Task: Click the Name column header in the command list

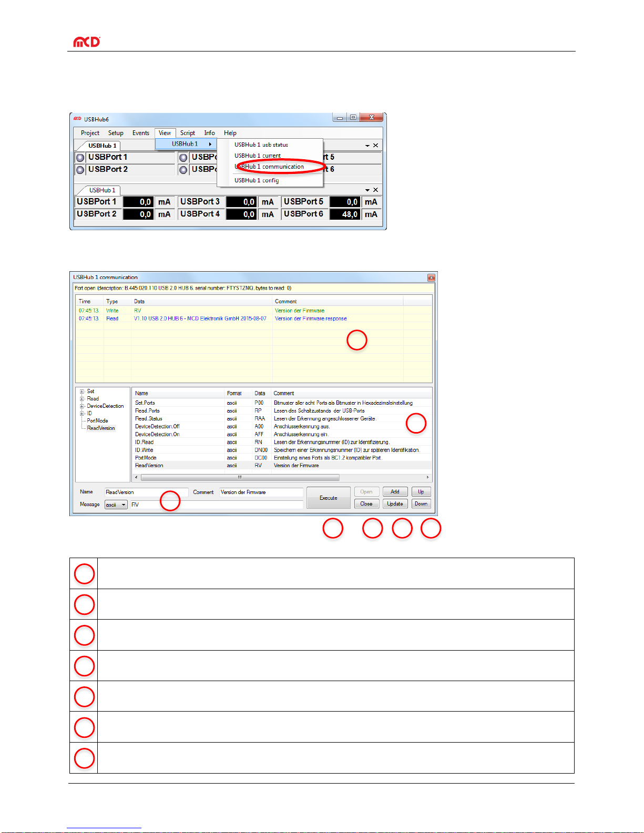Action: pyautogui.click(x=179, y=393)
